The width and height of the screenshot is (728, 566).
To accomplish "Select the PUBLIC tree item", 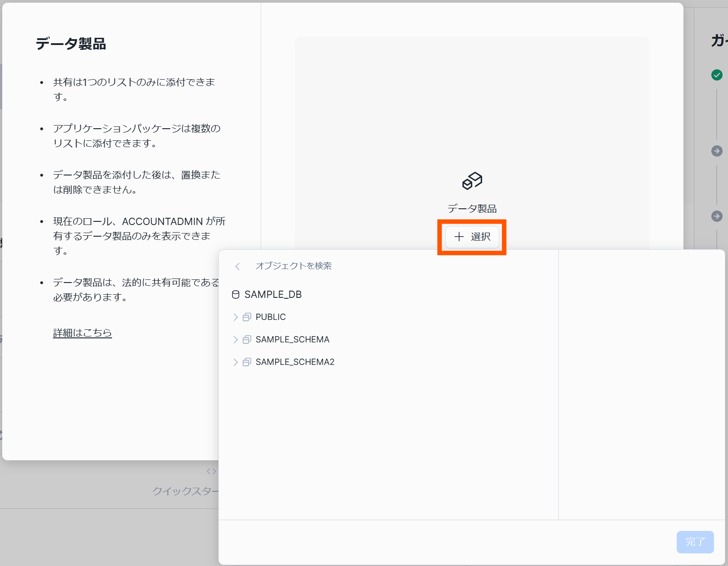I will click(271, 317).
